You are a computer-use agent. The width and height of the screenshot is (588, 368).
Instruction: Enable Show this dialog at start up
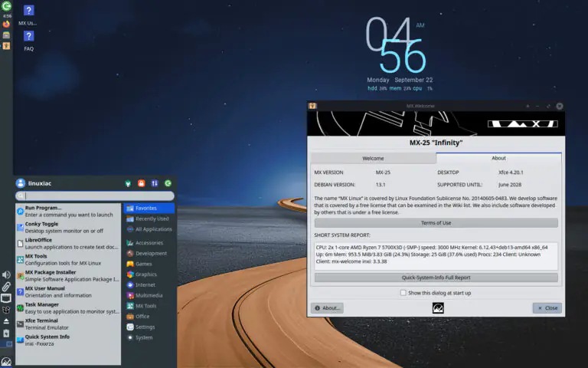pos(404,293)
